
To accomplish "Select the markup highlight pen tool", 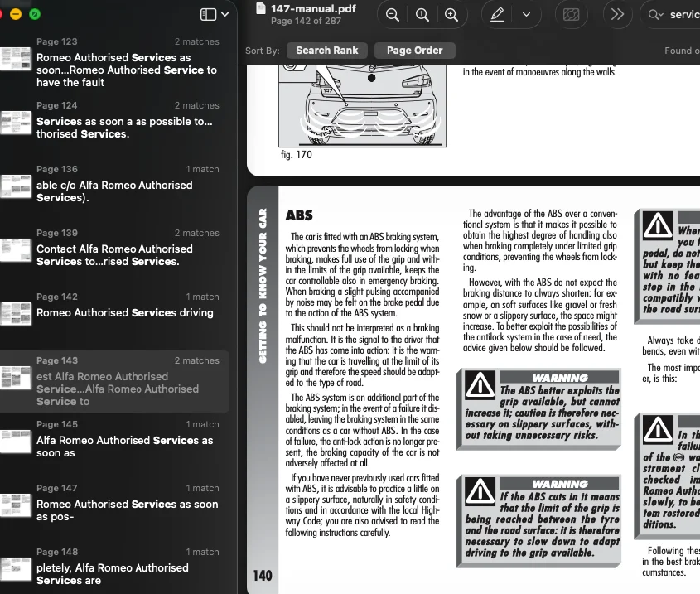I will [x=497, y=15].
